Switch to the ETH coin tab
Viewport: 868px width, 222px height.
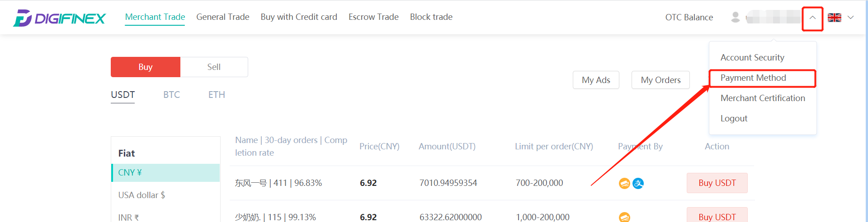[x=217, y=95]
